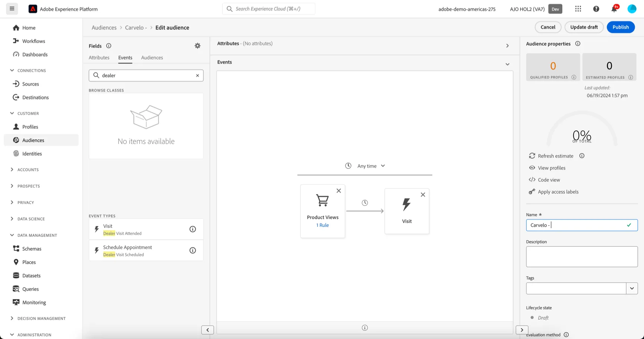Collapse the right properties panel arrow
Image resolution: width=644 pixels, height=339 pixels.
pyautogui.click(x=522, y=330)
